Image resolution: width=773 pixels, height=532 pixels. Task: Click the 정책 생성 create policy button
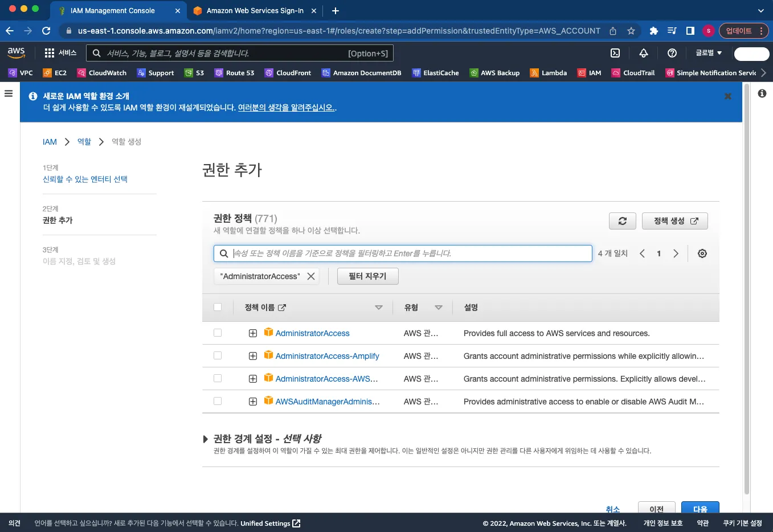675,221
